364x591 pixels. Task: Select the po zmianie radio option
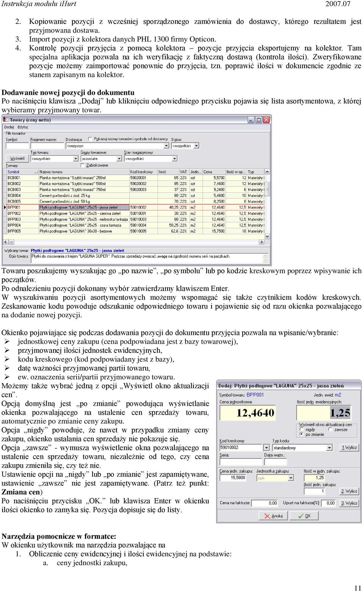point(302,434)
